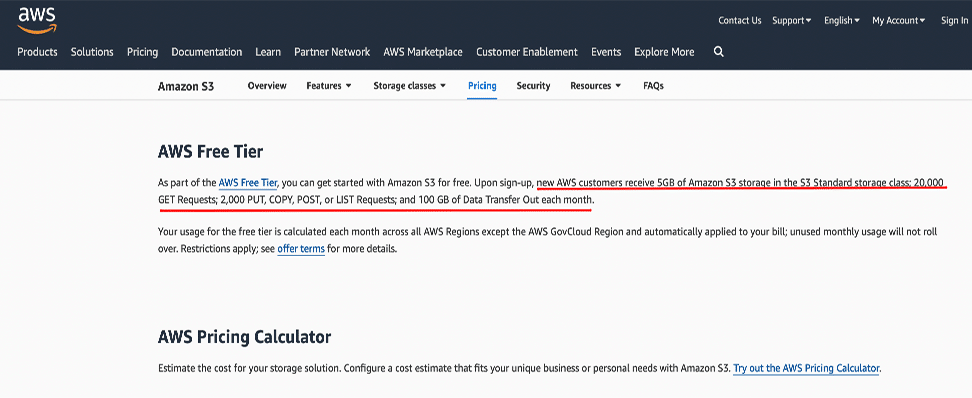The image size is (972, 398).
Task: Open the Explore More menu
Action: click(664, 52)
